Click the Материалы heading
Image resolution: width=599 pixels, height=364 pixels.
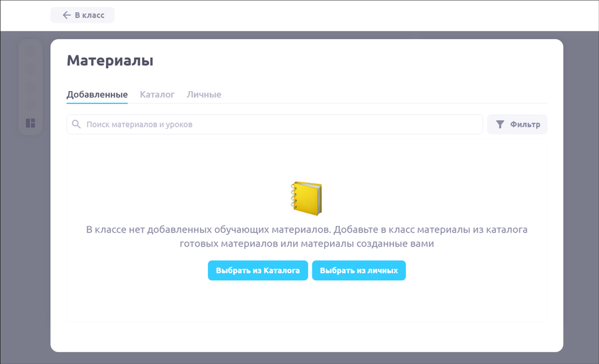tap(110, 61)
